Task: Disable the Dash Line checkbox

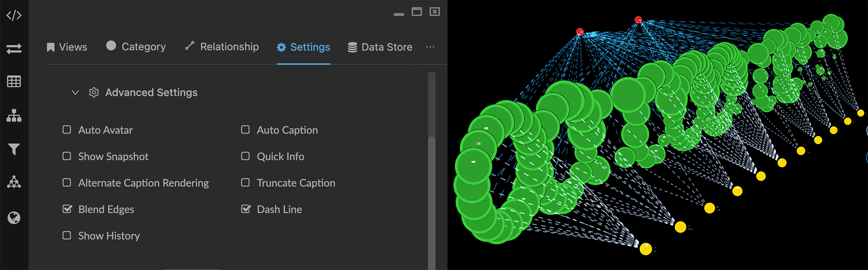Action: point(245,209)
